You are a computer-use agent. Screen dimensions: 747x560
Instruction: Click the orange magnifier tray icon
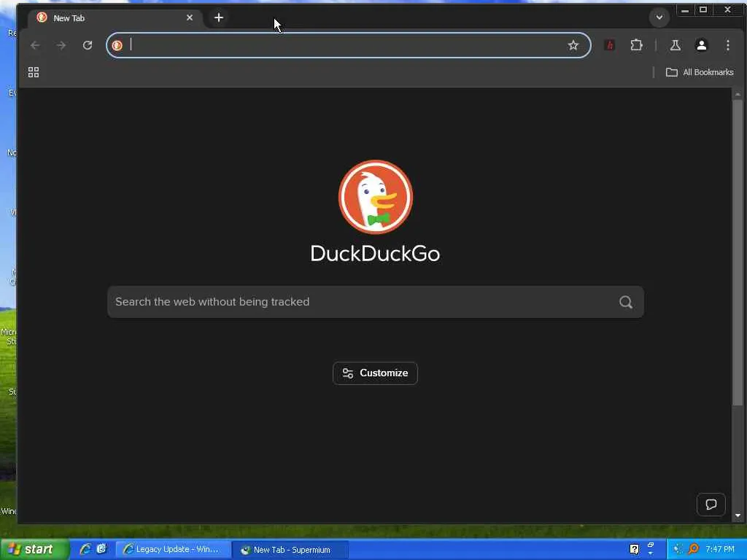(x=694, y=549)
